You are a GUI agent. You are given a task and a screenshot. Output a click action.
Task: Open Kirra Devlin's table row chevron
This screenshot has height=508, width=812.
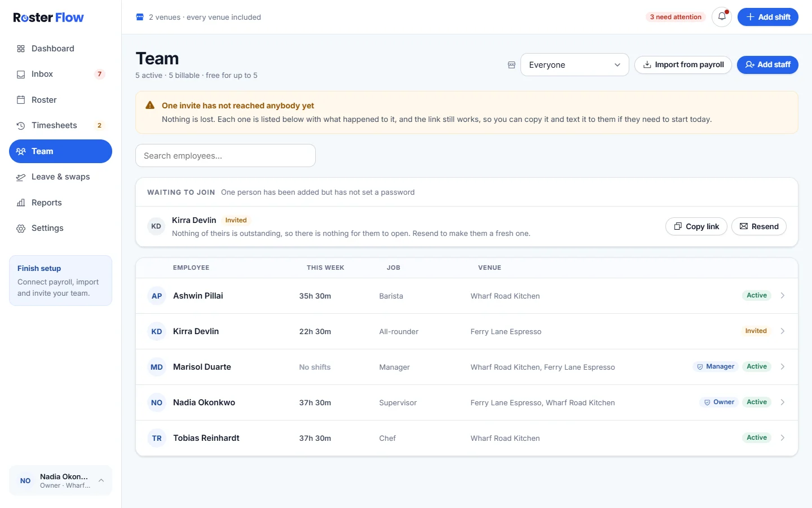(783, 331)
